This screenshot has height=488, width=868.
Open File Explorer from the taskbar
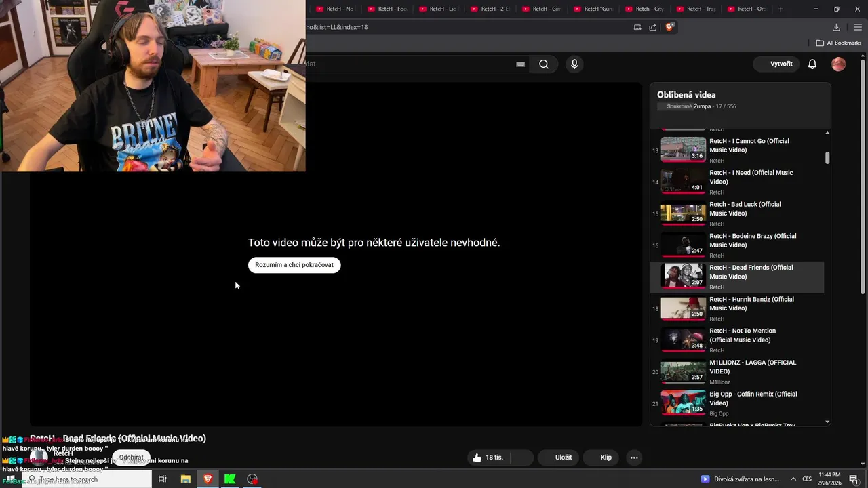pyautogui.click(x=185, y=479)
